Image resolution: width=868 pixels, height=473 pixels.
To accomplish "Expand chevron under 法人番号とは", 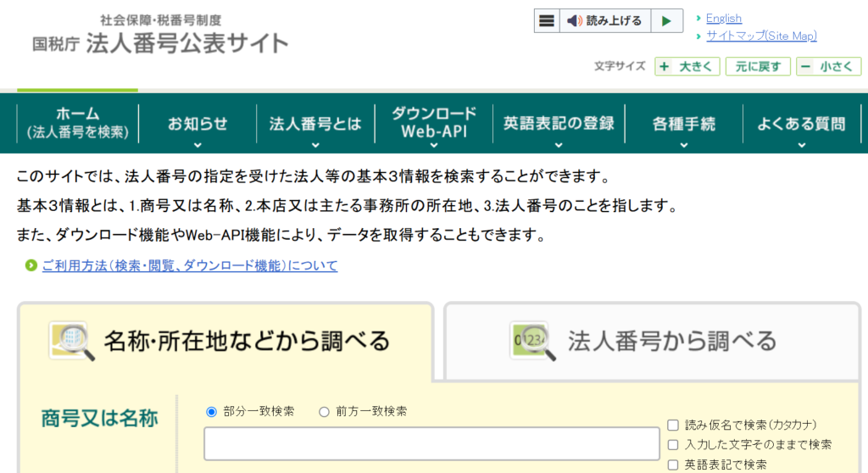I will tap(315, 145).
